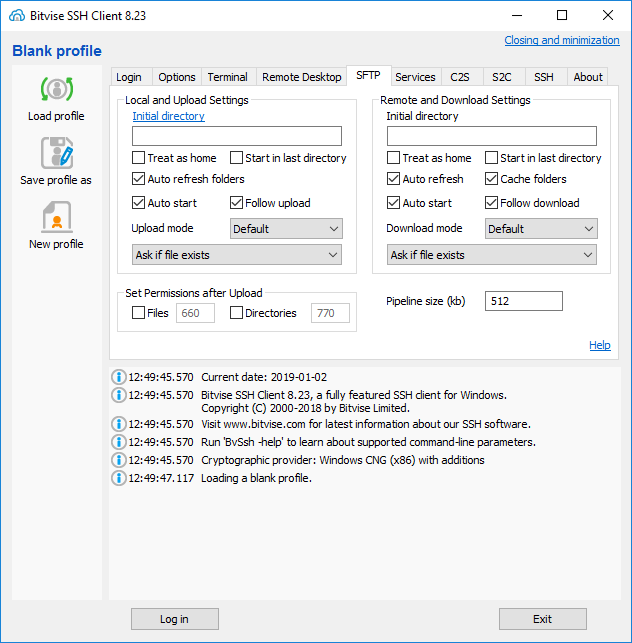Switch to the Terminal tab

pos(228,77)
